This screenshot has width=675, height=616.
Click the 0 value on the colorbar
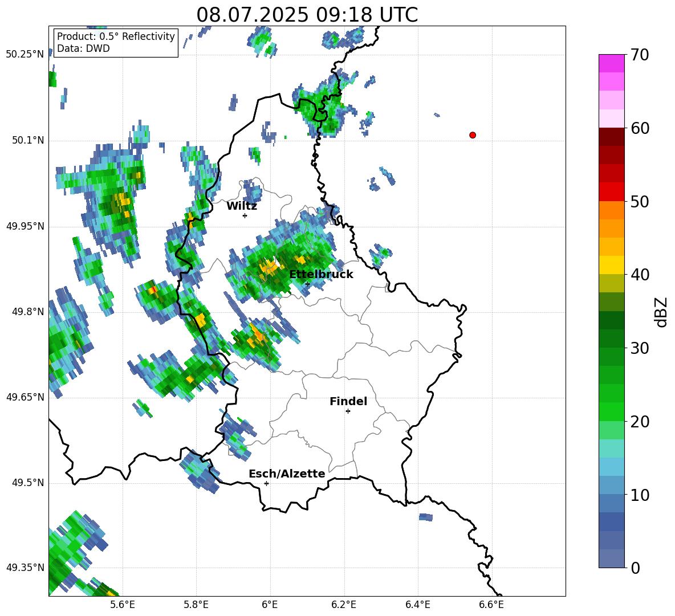point(635,568)
